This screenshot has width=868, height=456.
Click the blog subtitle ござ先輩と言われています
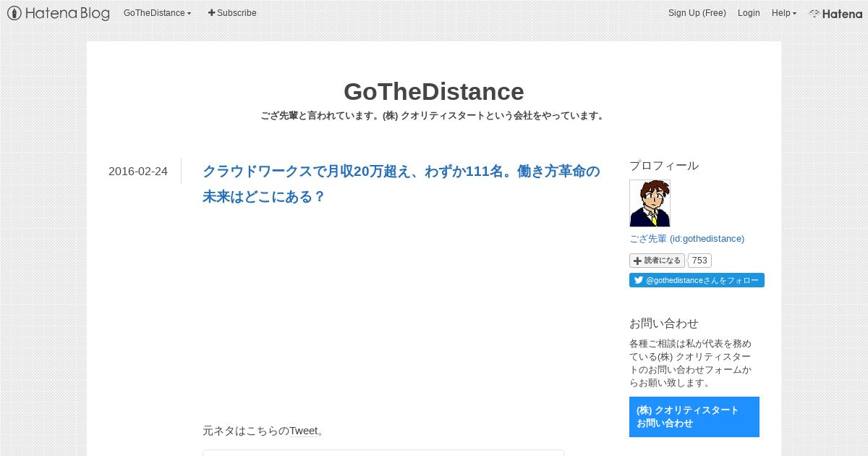434,116
